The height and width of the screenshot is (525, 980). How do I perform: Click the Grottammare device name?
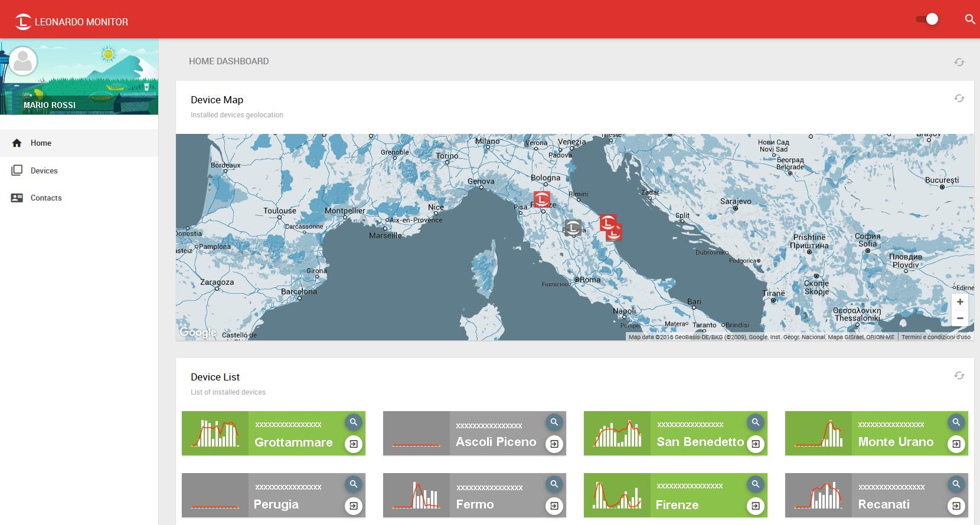tap(293, 442)
